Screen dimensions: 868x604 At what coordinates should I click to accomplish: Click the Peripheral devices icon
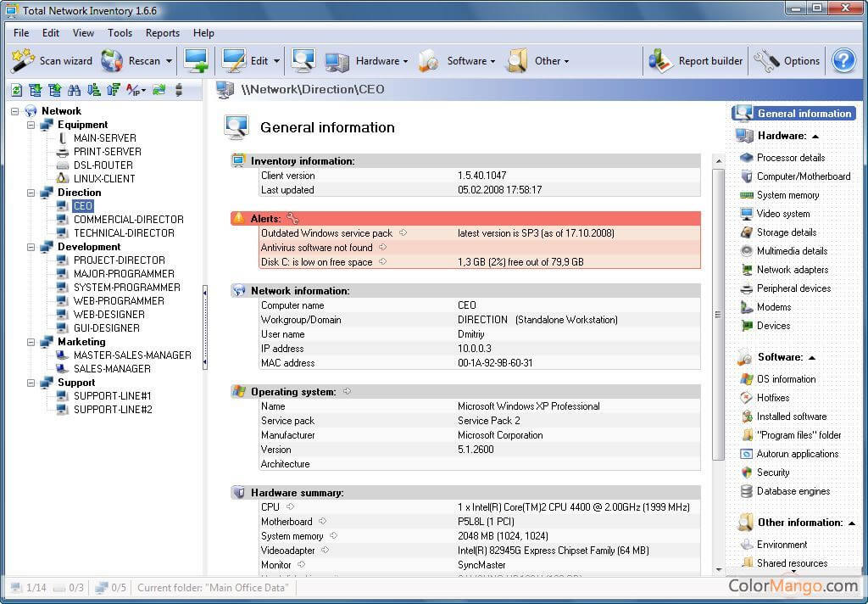click(x=747, y=288)
